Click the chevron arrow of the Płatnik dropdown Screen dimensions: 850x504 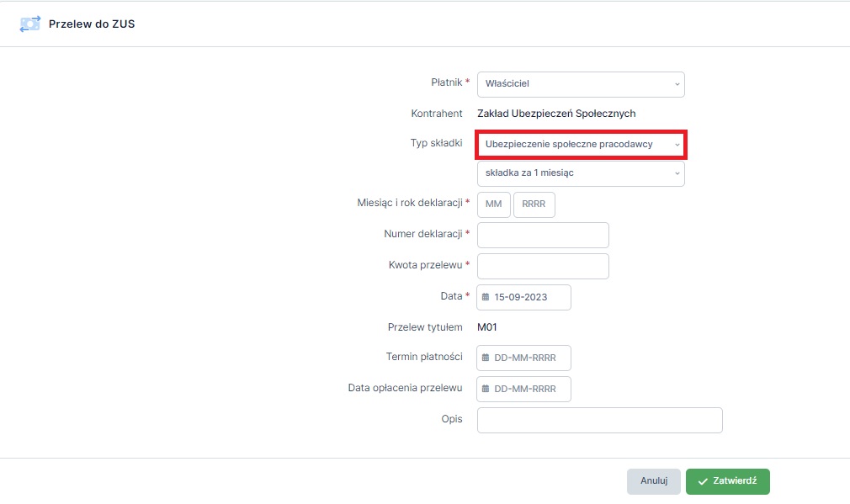tap(677, 84)
